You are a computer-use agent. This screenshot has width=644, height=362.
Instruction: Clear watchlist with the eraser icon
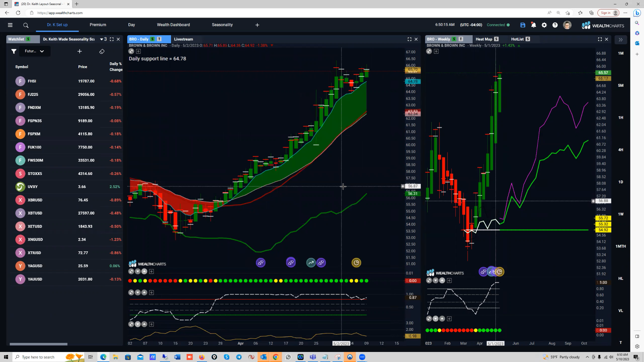(x=102, y=51)
